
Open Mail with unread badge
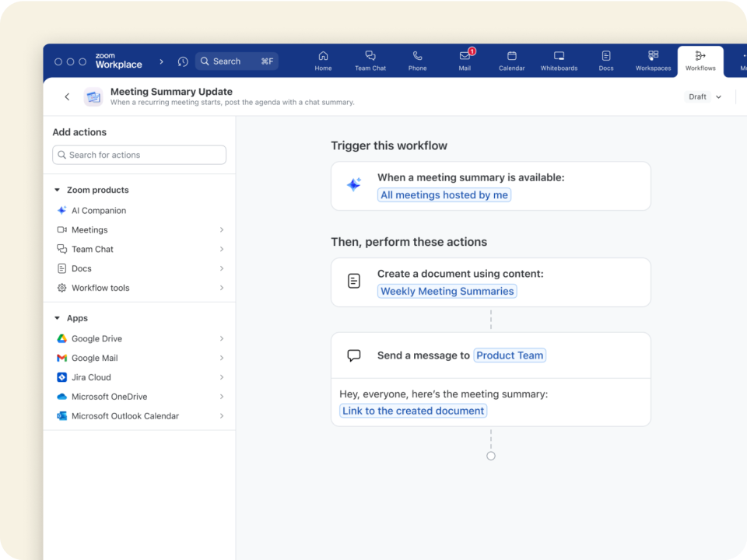coord(465,61)
